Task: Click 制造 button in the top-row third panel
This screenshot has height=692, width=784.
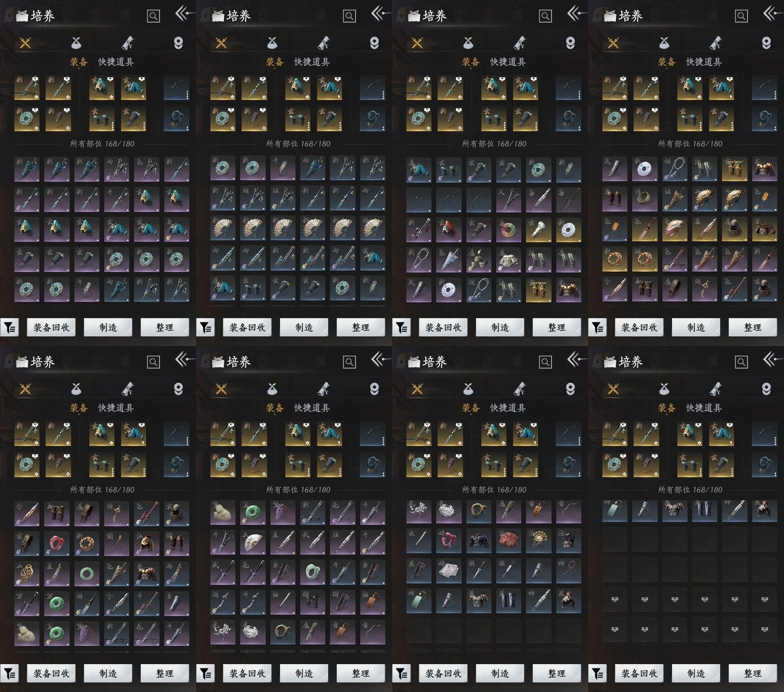Action: 500,328
